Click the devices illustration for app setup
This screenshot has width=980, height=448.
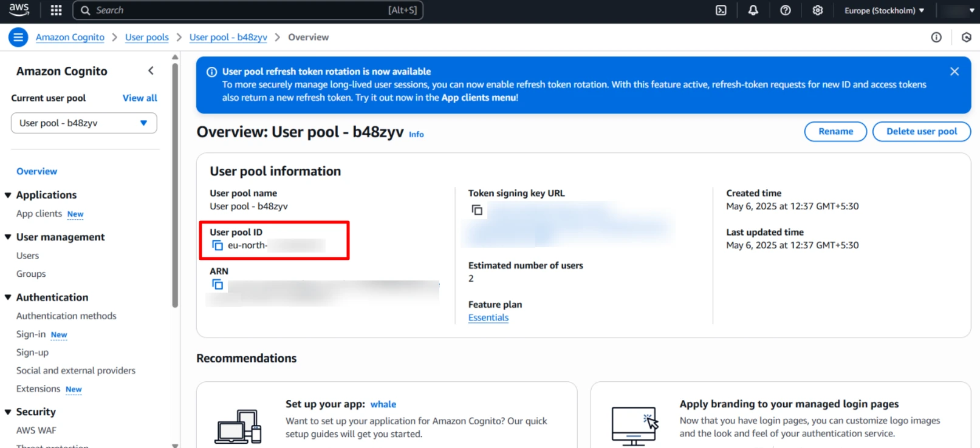[238, 426]
